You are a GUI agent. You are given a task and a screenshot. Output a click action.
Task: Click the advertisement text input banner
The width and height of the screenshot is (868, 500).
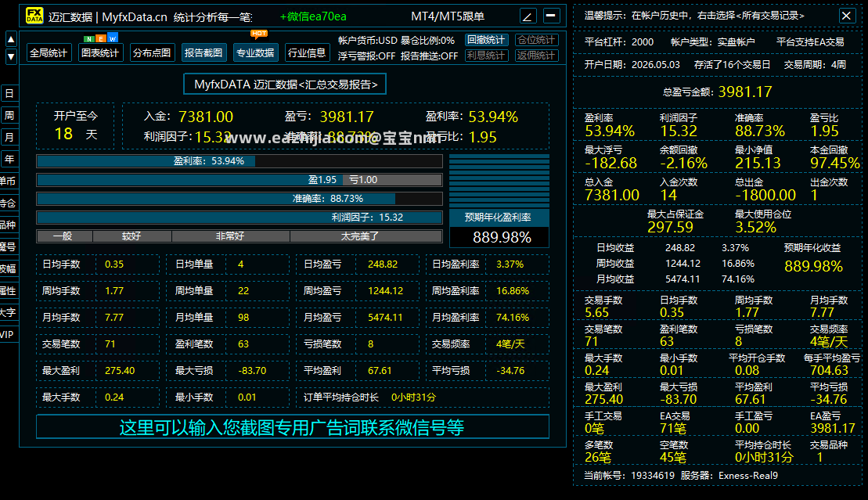pos(292,427)
